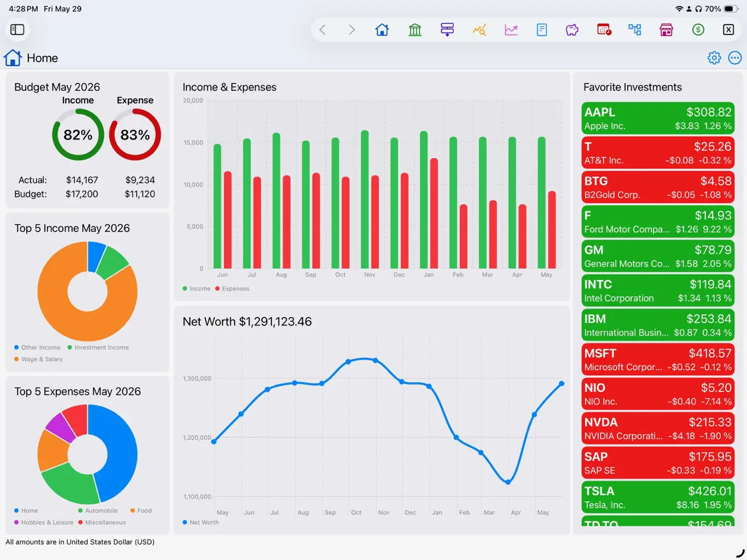Open the GM General Motors card
The height and width of the screenshot is (560, 747).
coord(658,256)
